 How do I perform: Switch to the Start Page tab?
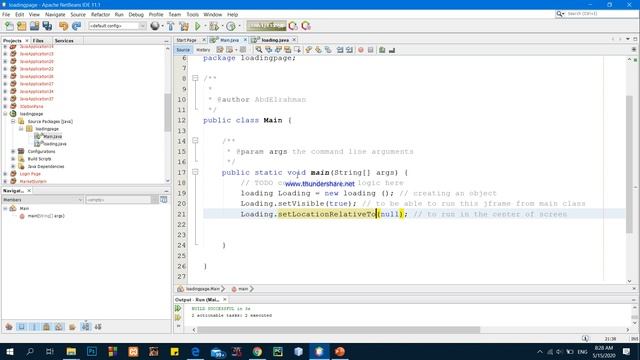[187, 40]
